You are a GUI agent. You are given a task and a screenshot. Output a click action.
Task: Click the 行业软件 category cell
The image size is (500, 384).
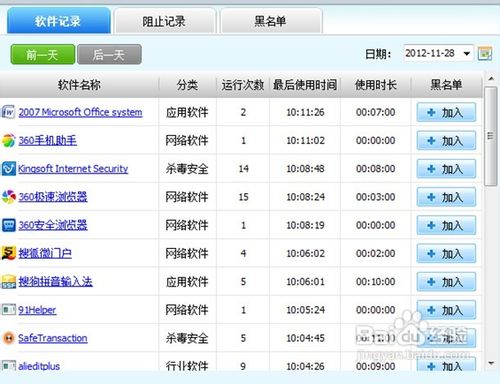[187, 366]
